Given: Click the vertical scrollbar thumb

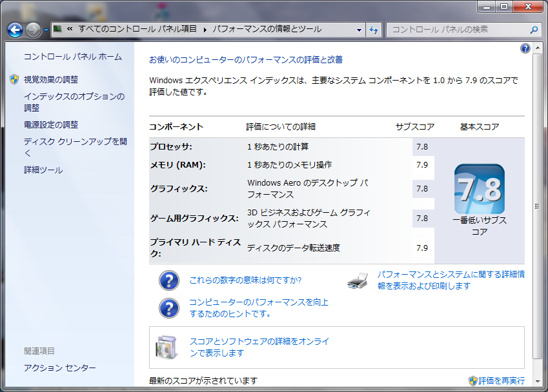Looking at the screenshot, I should [x=537, y=206].
